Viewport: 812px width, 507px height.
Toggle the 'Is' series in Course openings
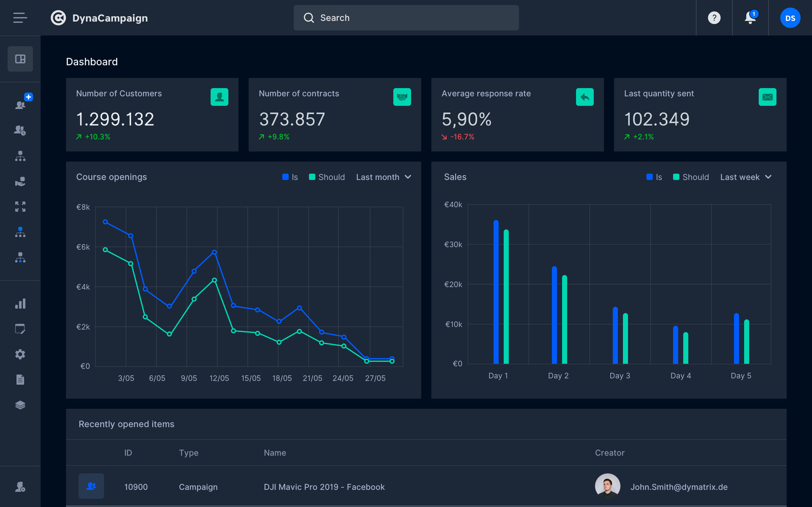290,177
